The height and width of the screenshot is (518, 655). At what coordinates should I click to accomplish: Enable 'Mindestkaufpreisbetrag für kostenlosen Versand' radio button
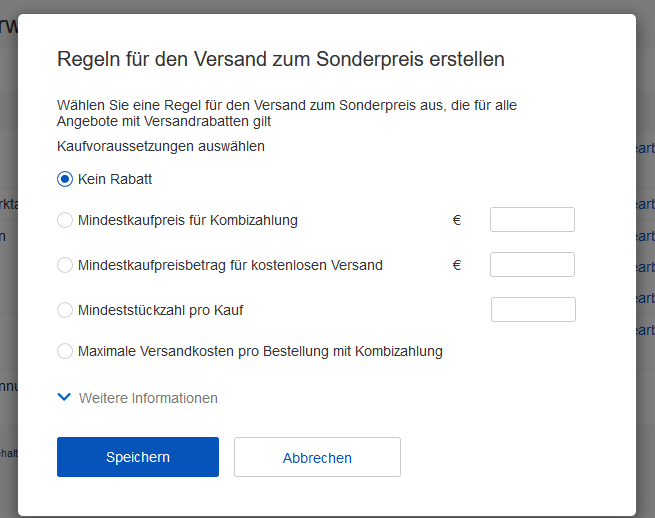point(65,265)
